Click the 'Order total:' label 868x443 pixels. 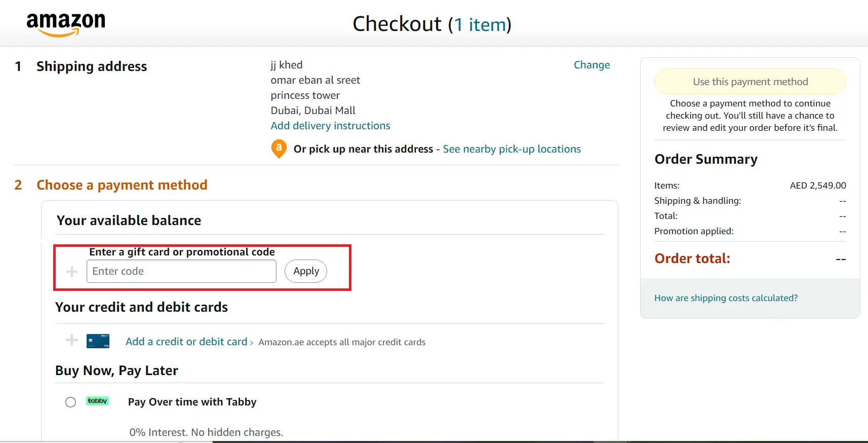tap(692, 259)
